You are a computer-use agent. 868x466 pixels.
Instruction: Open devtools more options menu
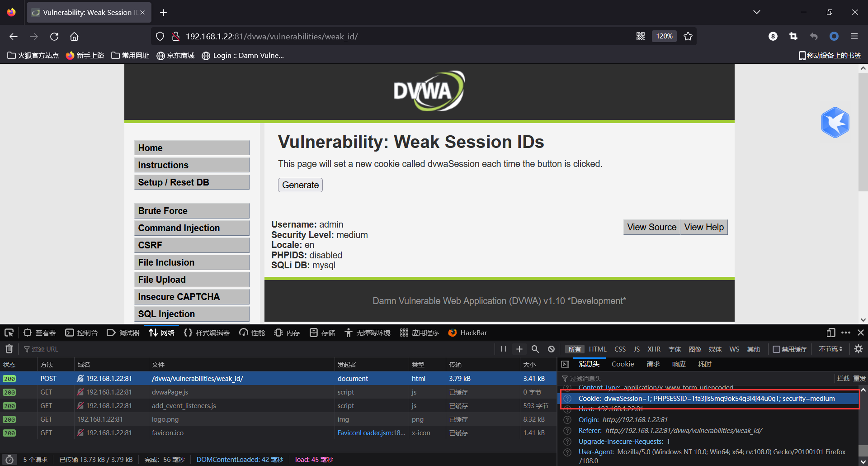click(x=846, y=333)
